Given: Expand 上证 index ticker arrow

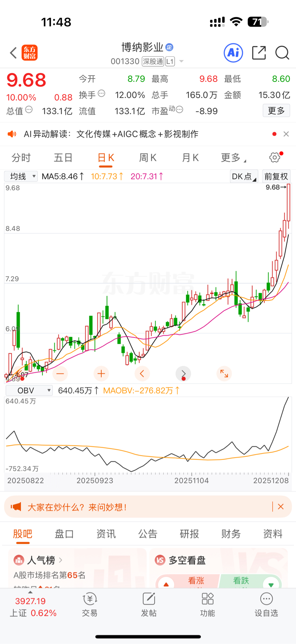Looking at the screenshot, I should coord(30,592).
